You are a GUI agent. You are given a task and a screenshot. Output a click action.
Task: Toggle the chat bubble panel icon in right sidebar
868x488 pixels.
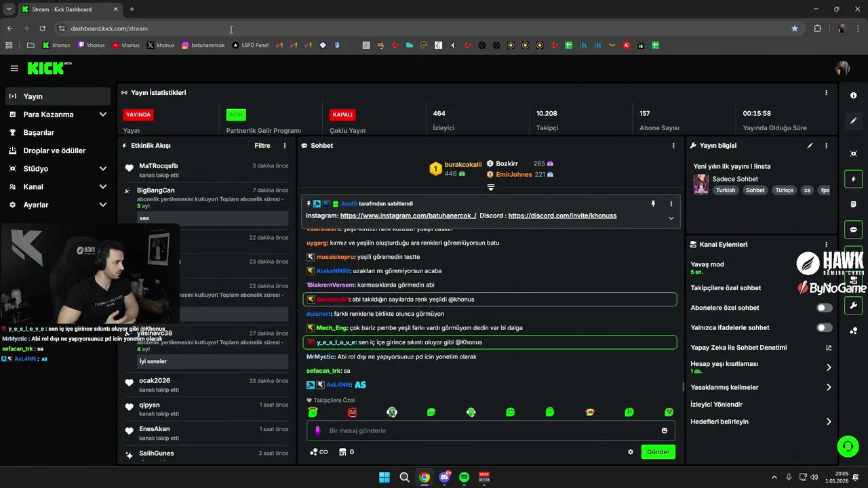[x=854, y=230]
